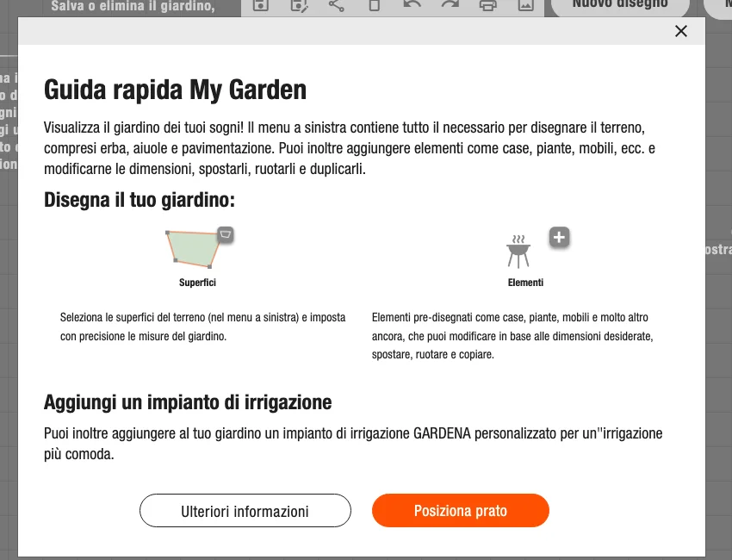Click the paragraph starting 'Seleziona le superfici'
732x560 pixels.
[202, 327]
